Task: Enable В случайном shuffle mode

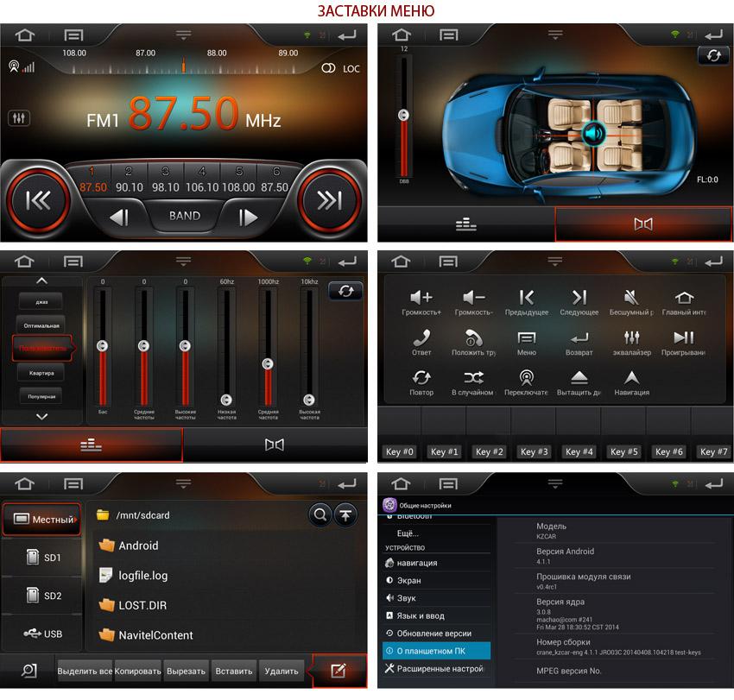Action: click(473, 378)
